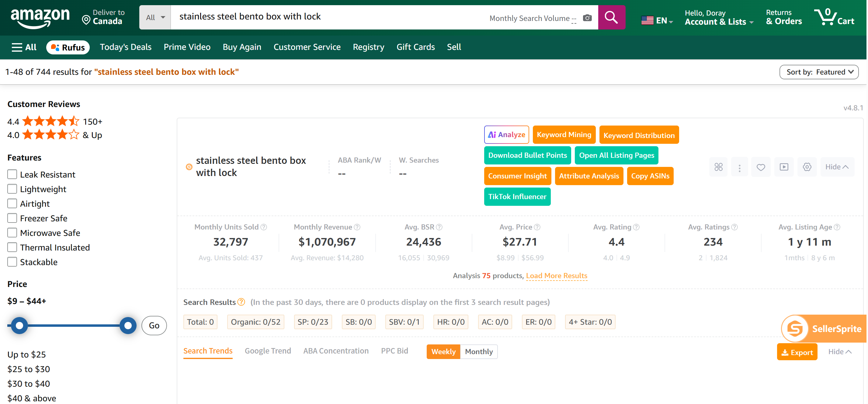Tick the Stackable feature checkbox
The height and width of the screenshot is (404, 868).
(x=12, y=262)
